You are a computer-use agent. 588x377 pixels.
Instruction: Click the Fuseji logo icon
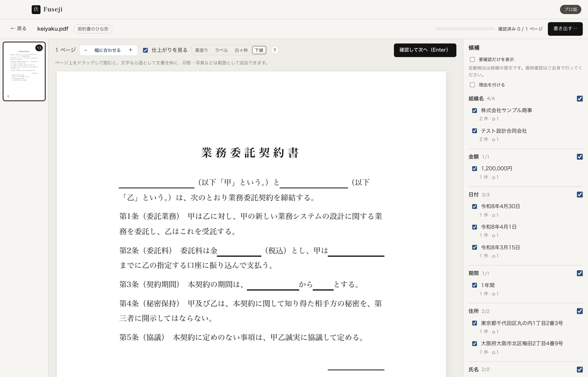(36, 10)
